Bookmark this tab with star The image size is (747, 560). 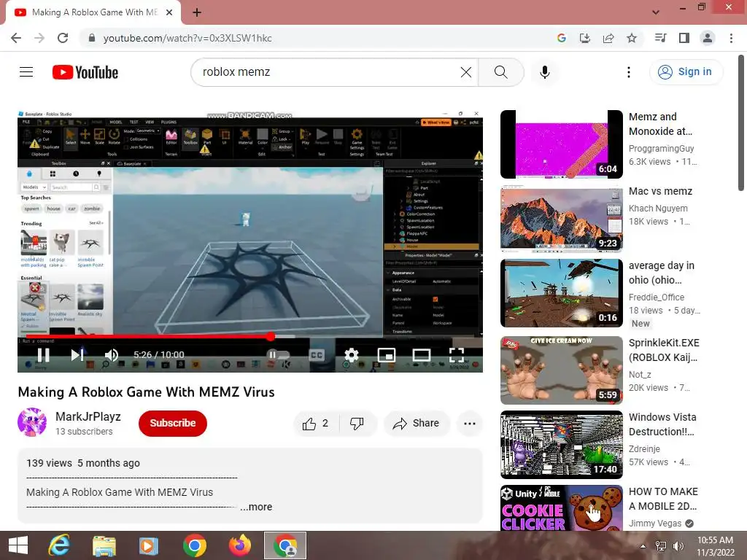(632, 38)
